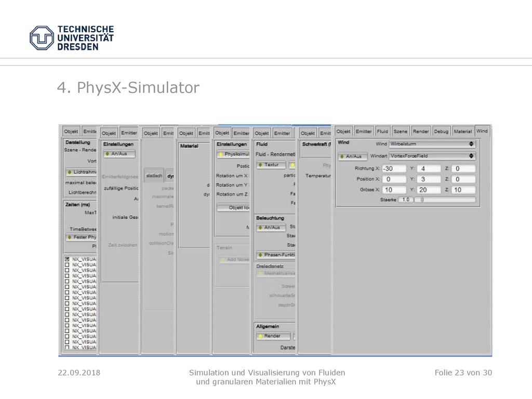Viewport: 532px width, 399px height.
Task: Click the Folie 23 von 30 footer
Action: (463, 373)
